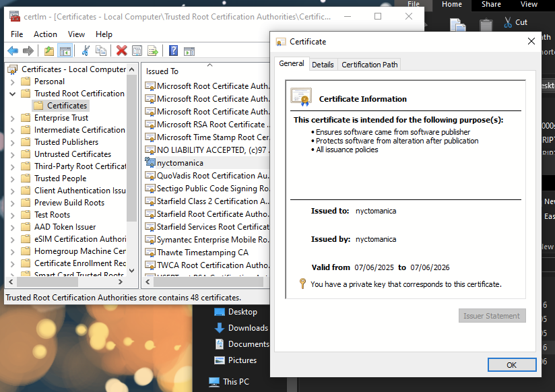Image resolution: width=555 pixels, height=392 pixels.
Task: Expand the Enterprise Trust node
Action: [13, 119]
